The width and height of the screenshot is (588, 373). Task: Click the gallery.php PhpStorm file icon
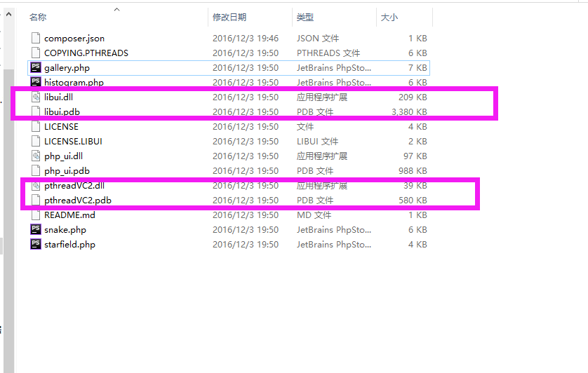[36, 68]
